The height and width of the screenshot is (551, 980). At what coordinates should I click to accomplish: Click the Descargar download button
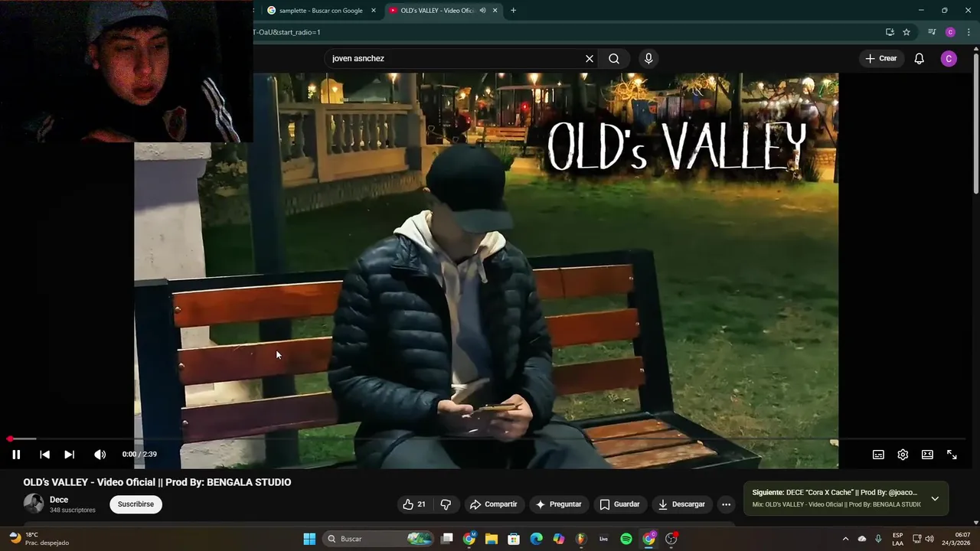[681, 504]
